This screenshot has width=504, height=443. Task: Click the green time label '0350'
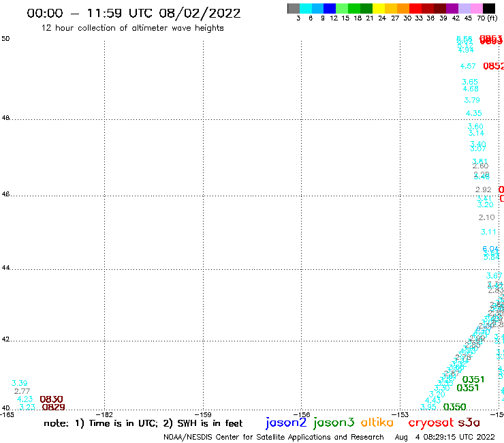(x=454, y=407)
